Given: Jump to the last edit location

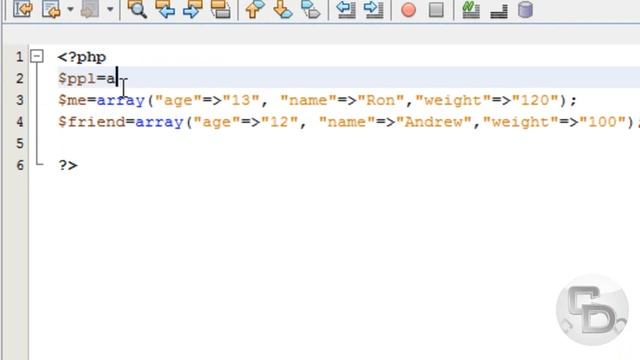Looking at the screenshot, I should [x=22, y=9].
